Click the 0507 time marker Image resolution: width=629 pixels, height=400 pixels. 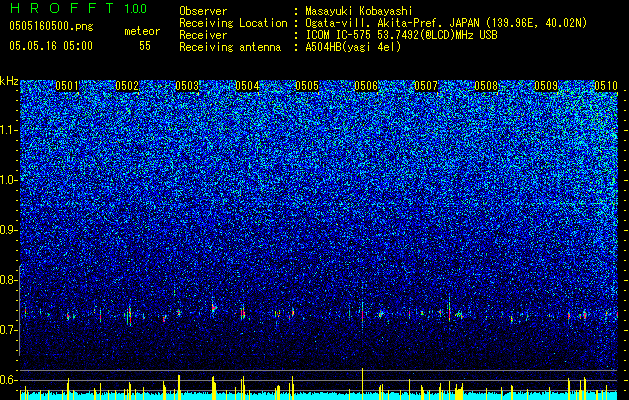coord(426,86)
